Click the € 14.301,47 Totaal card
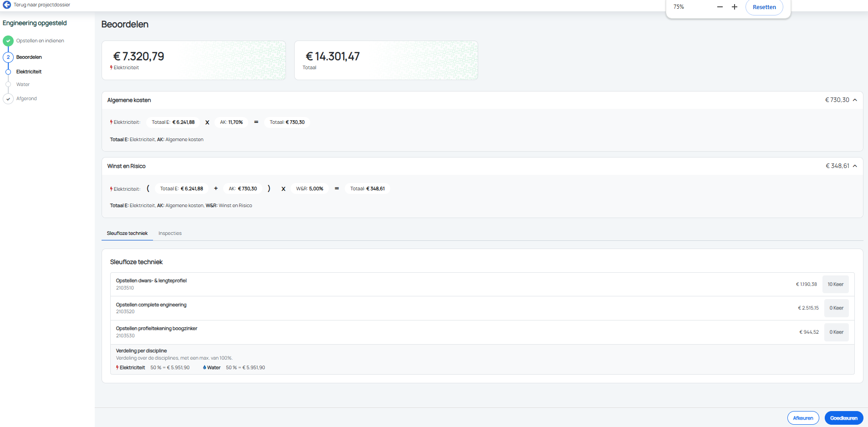The height and width of the screenshot is (427, 868). click(x=386, y=61)
